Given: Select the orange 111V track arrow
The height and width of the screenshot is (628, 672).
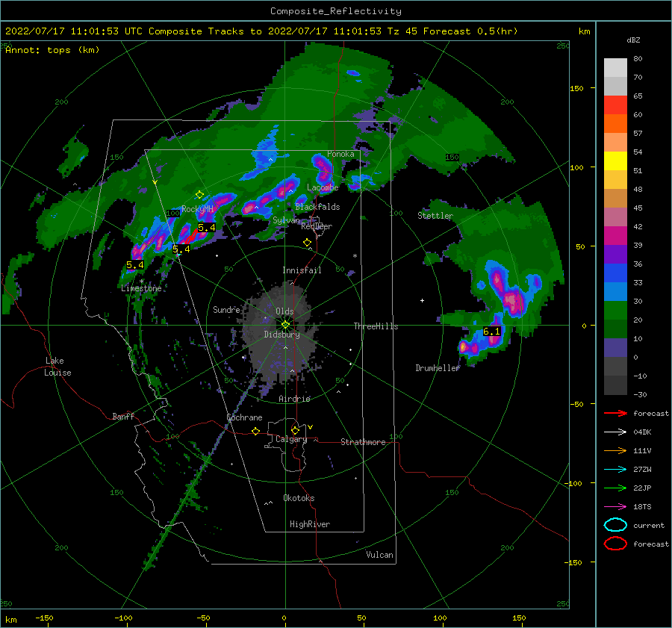Looking at the screenshot, I should (615, 450).
